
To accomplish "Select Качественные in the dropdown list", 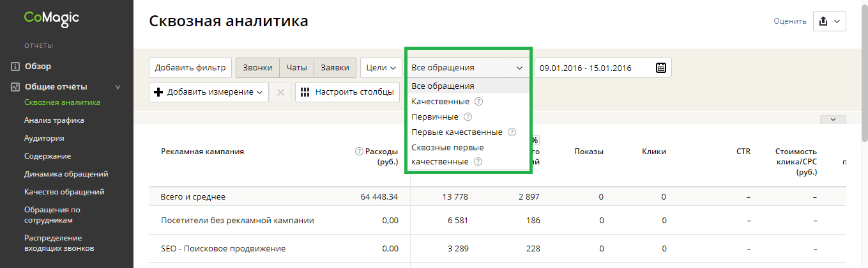I will click(x=441, y=102).
